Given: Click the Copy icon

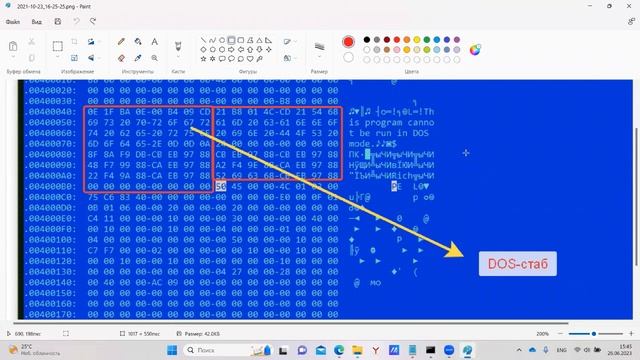Looking at the screenshot, I should click(31, 58).
